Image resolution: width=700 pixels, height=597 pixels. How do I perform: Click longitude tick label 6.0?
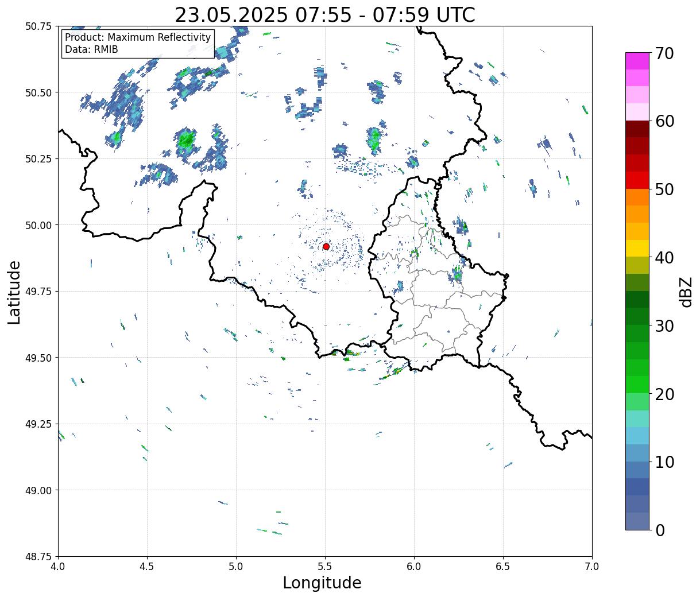click(414, 567)
